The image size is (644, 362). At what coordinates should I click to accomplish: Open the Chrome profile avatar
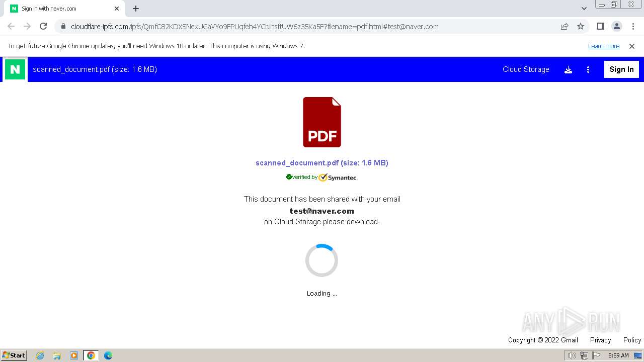tap(616, 26)
